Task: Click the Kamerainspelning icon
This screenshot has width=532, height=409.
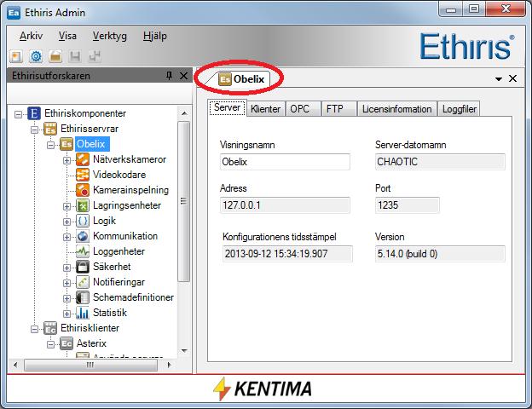Action: 83,190
